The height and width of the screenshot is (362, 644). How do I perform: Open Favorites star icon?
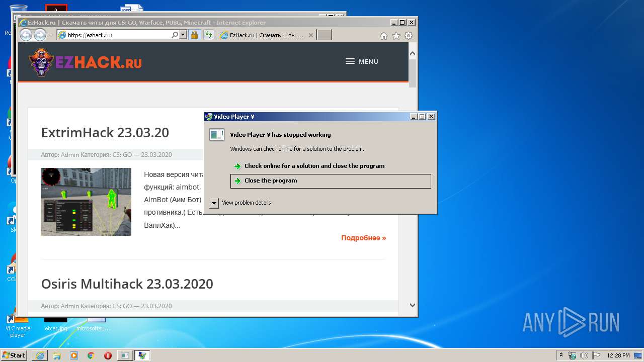pos(396,36)
